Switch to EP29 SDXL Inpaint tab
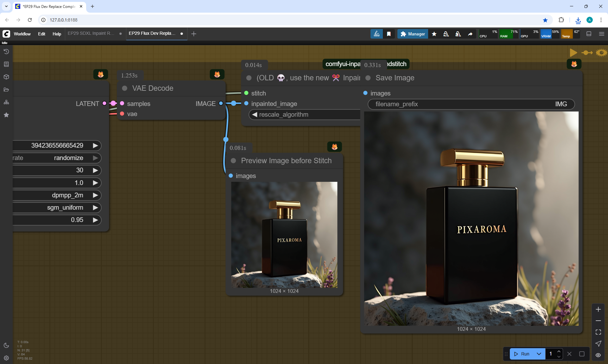 [x=91, y=33]
